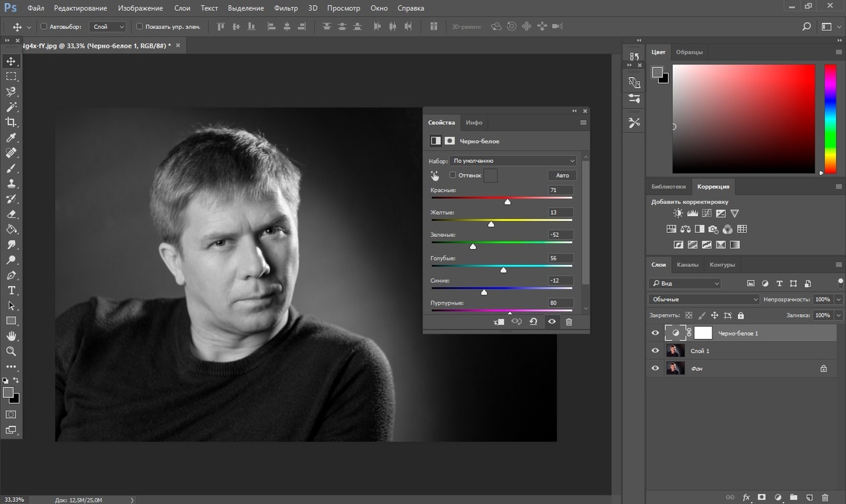Select the Masks icon in Properties panel

[x=450, y=141]
